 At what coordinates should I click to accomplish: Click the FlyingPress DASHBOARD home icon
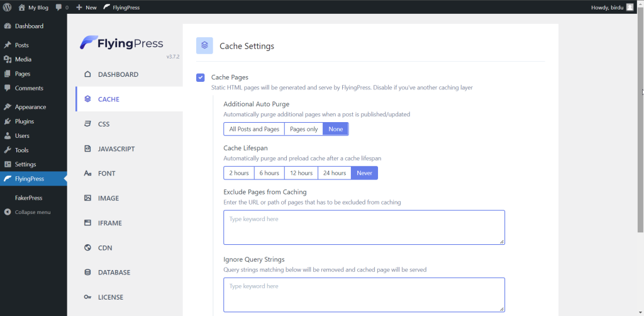click(87, 74)
